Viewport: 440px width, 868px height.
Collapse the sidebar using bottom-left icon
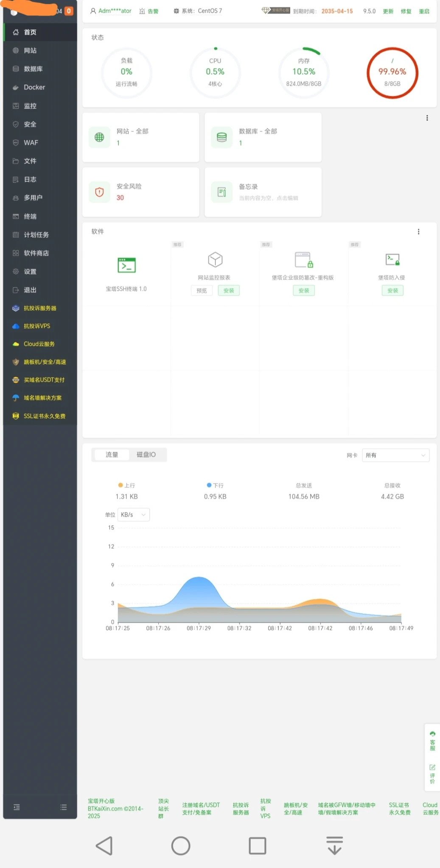point(17,807)
